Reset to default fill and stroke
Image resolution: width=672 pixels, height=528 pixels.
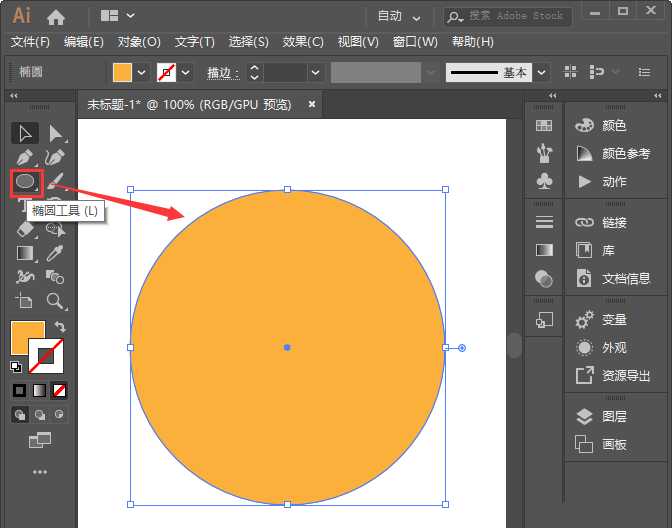click(16, 367)
